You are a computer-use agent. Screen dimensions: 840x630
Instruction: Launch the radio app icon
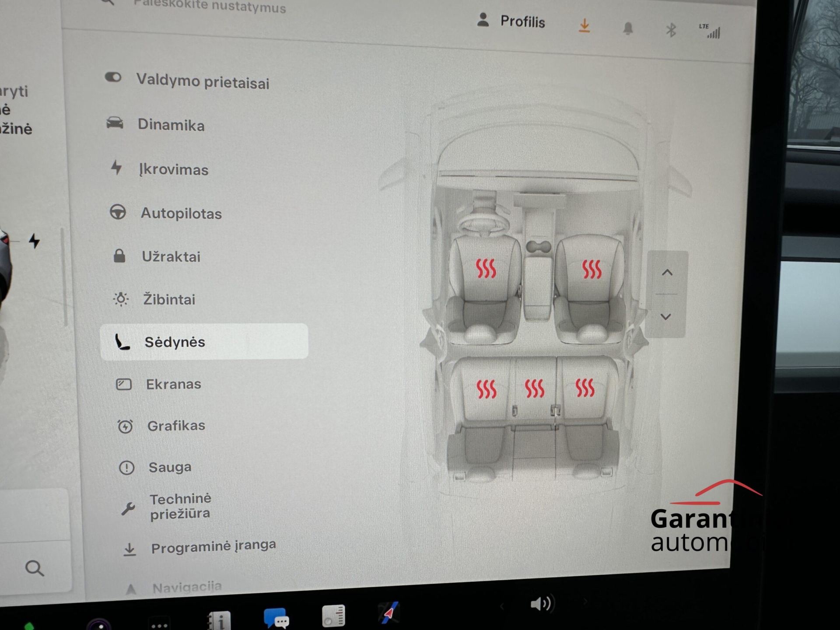[333, 616]
